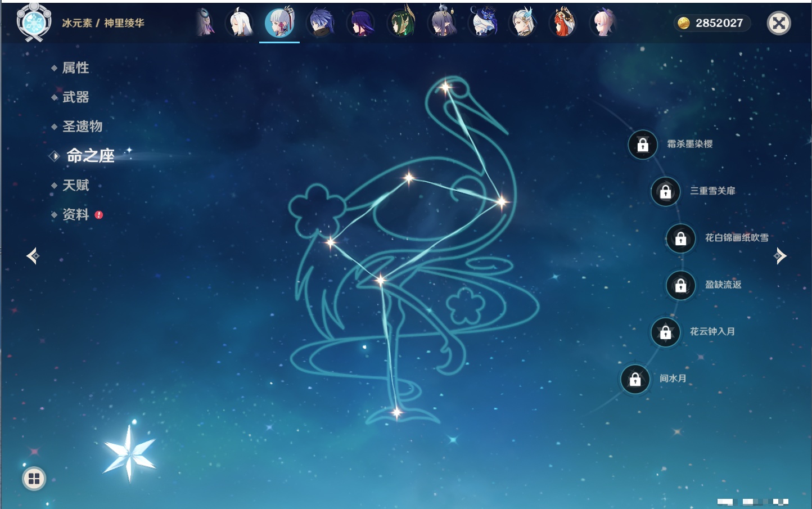Switch to the 武器 weapon tab
812x509 pixels.
(x=75, y=97)
